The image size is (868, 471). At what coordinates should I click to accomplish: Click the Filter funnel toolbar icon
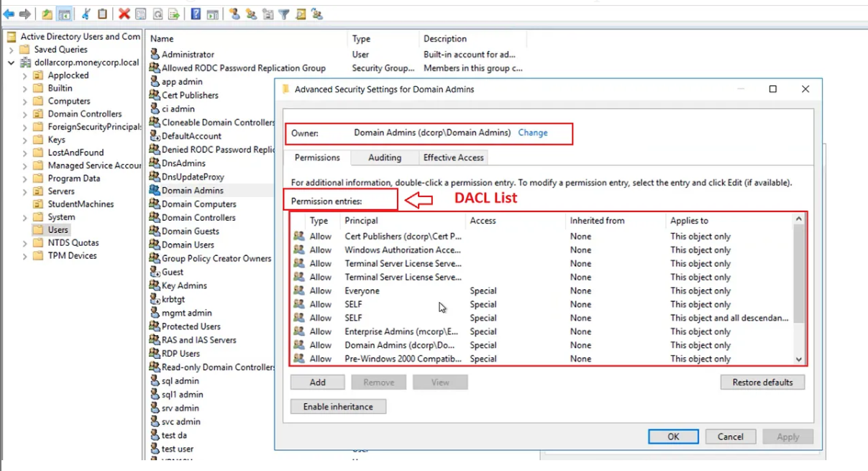coord(284,14)
